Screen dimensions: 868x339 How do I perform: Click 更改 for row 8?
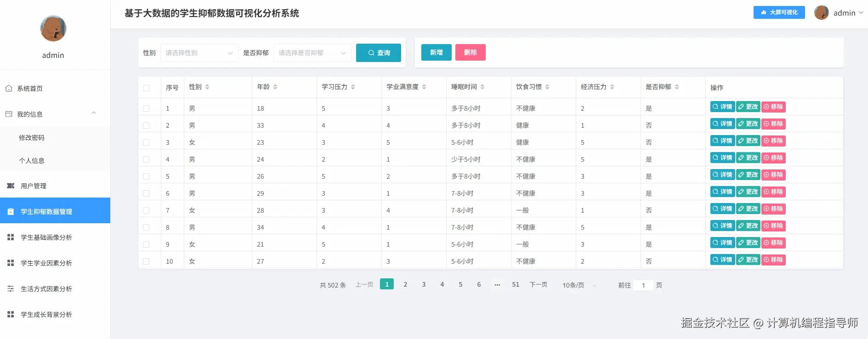(x=748, y=226)
